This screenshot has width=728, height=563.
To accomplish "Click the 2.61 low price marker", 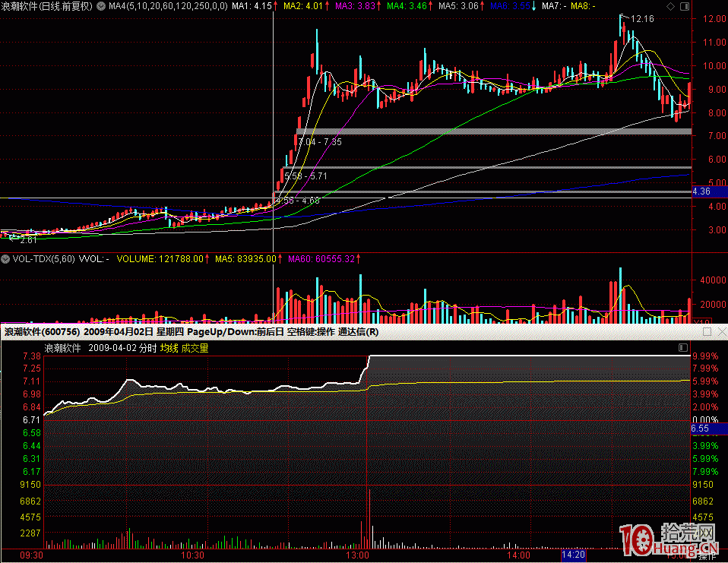I will 28,239.
